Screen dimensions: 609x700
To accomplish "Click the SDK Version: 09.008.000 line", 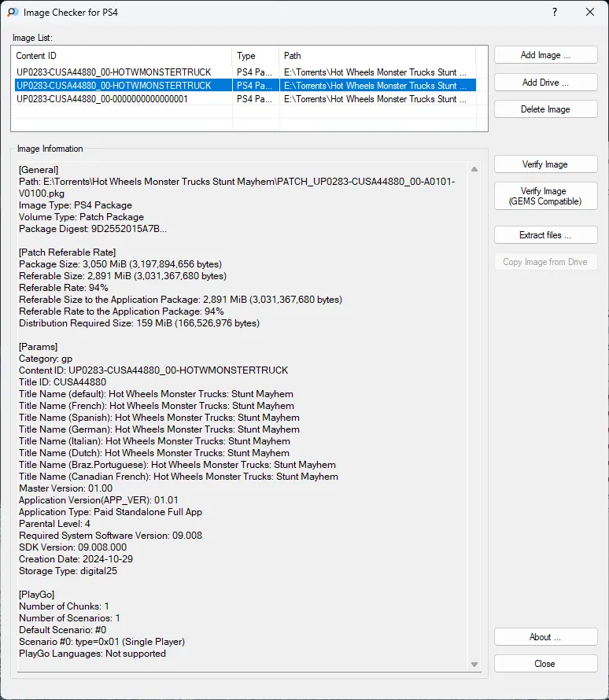I will [72, 547].
